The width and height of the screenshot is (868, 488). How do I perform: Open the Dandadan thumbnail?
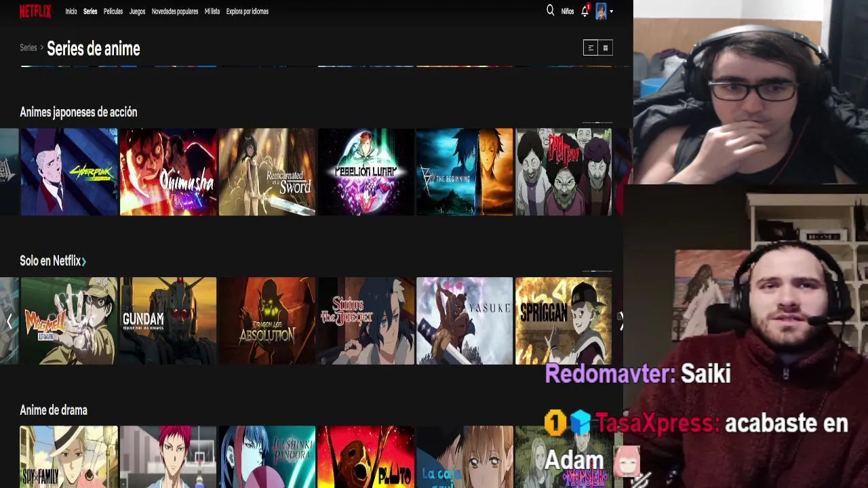pos(564,172)
